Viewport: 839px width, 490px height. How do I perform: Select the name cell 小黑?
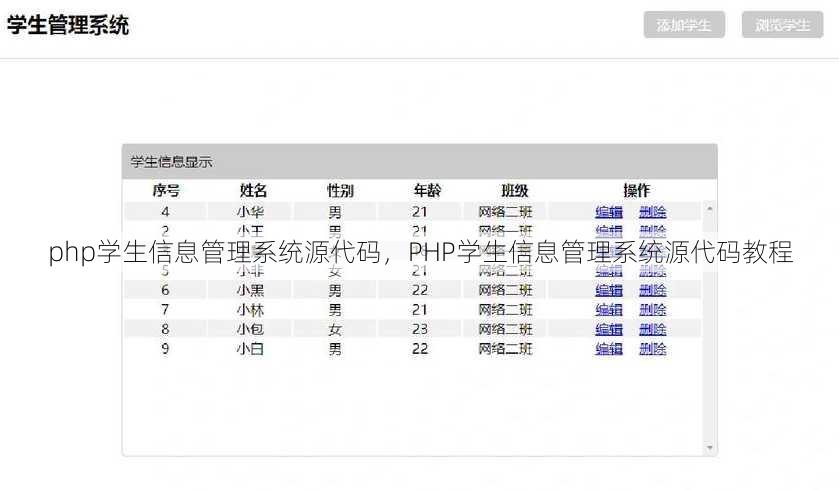[x=250, y=290]
